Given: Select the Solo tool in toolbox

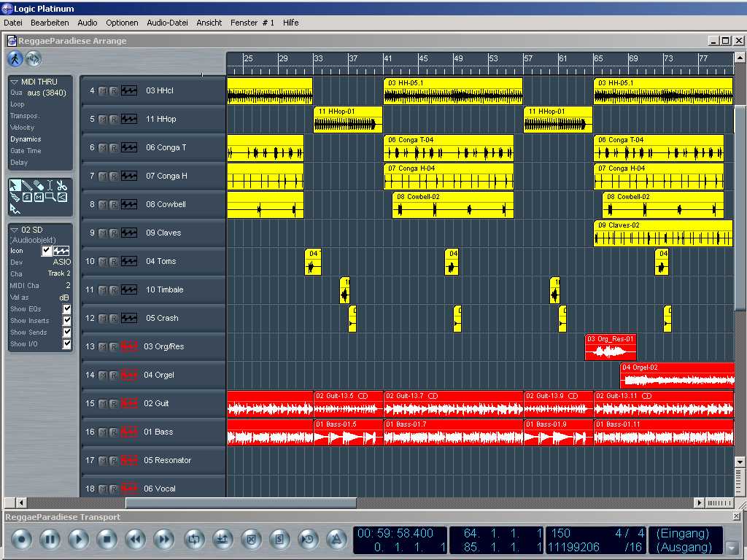Looking at the screenshot, I should pyautogui.click(x=27, y=197).
